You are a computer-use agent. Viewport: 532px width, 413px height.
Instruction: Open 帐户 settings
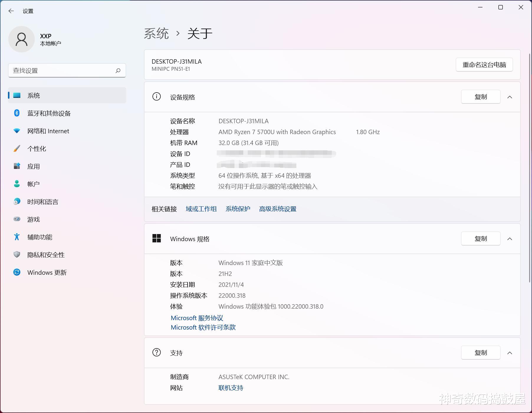(x=67, y=184)
